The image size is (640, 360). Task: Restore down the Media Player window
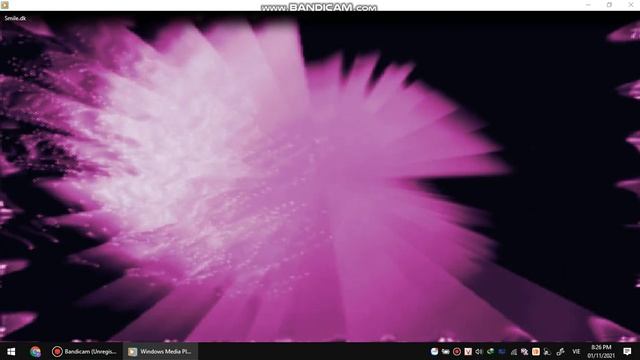(x=609, y=5)
